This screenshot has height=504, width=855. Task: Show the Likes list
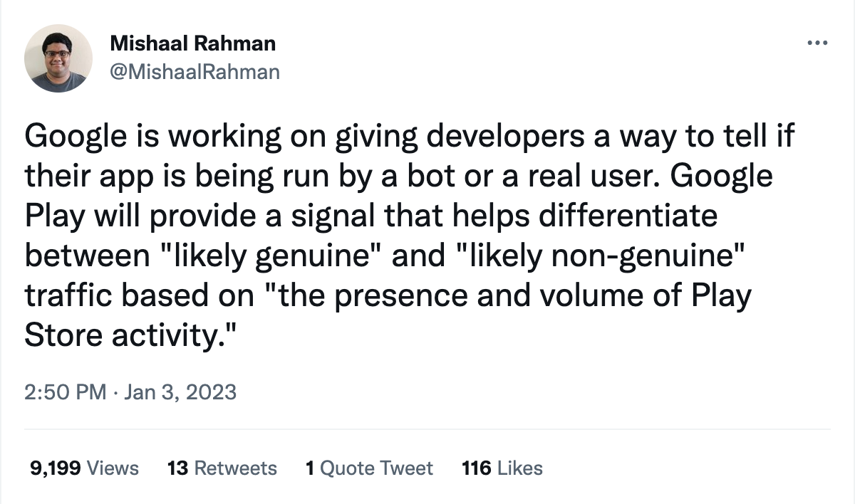click(x=519, y=468)
